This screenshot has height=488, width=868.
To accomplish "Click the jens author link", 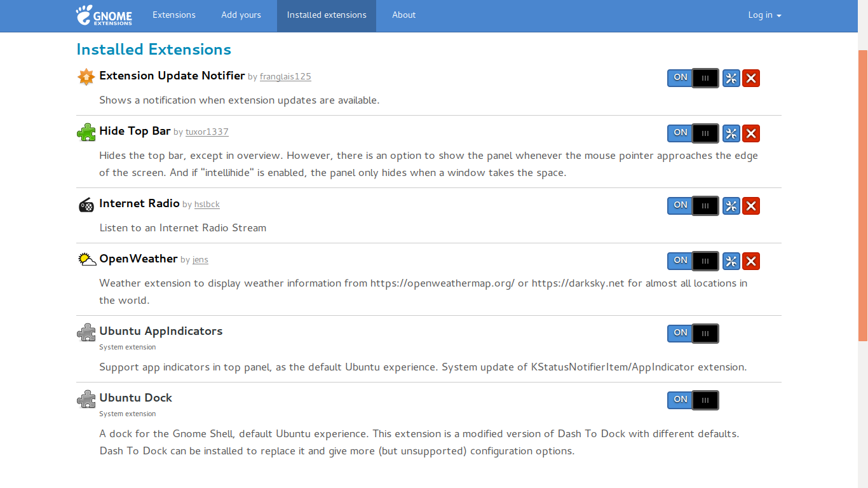I will 200,260.
